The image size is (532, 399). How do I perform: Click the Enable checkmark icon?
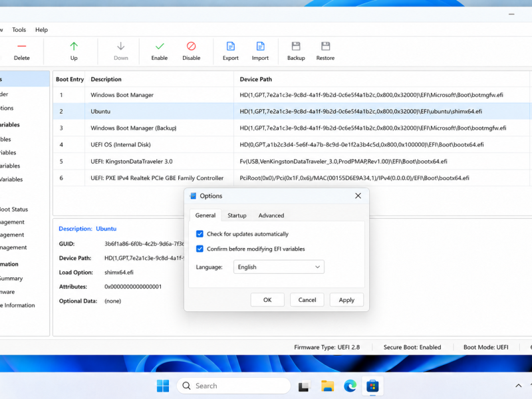tap(160, 46)
